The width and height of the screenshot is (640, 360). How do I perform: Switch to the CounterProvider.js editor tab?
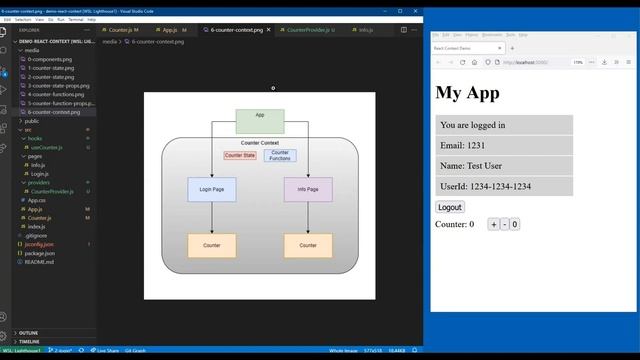(307, 30)
